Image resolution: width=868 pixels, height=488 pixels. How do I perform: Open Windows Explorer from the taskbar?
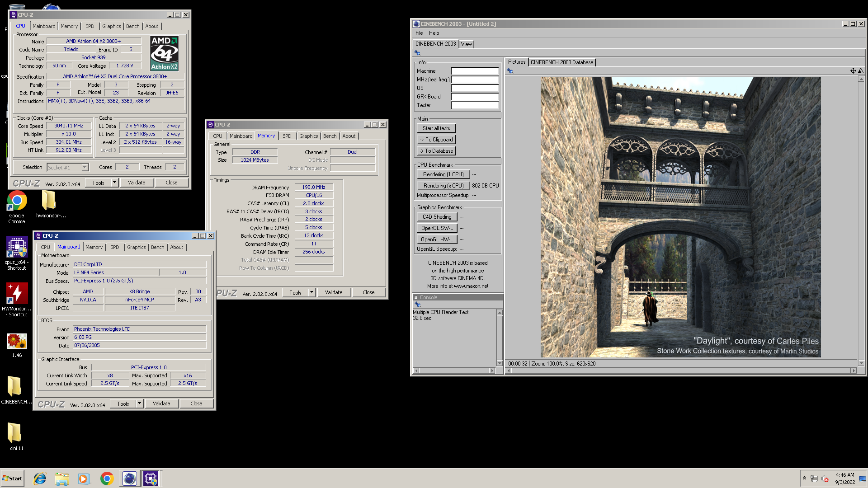point(62,479)
